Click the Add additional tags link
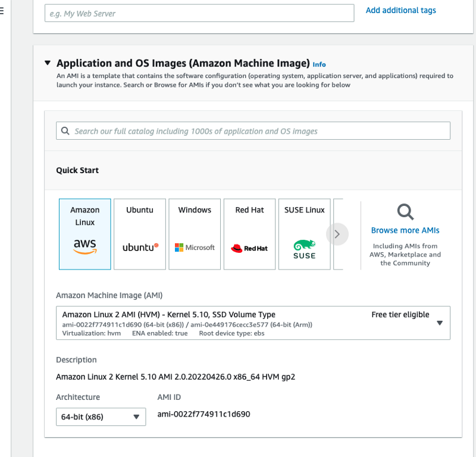The image size is (476, 457). click(400, 10)
